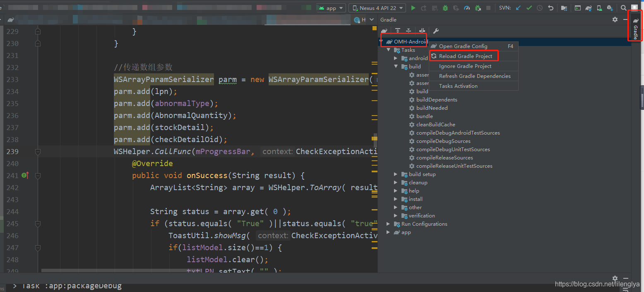Open AVD Manager icon
The width and height of the screenshot is (644, 292).
[600, 8]
